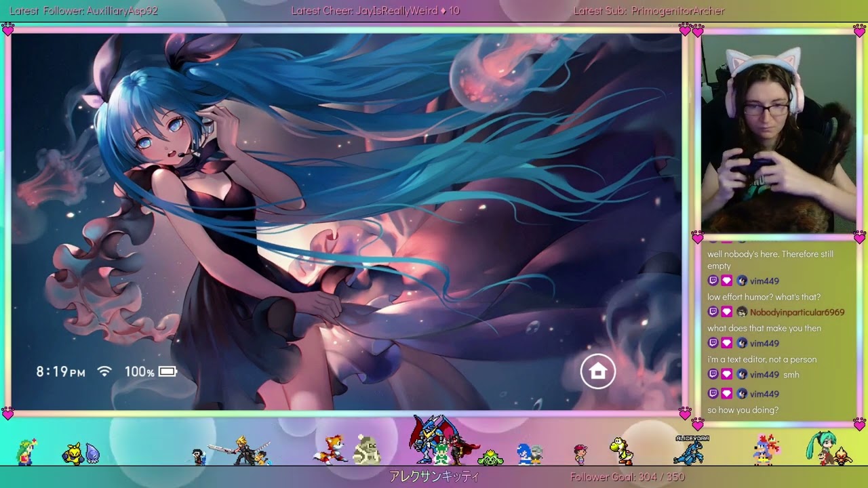Click Latest Sub PrimogenitorArcher text
Viewport: 868px width, 488px height.
[649, 11]
